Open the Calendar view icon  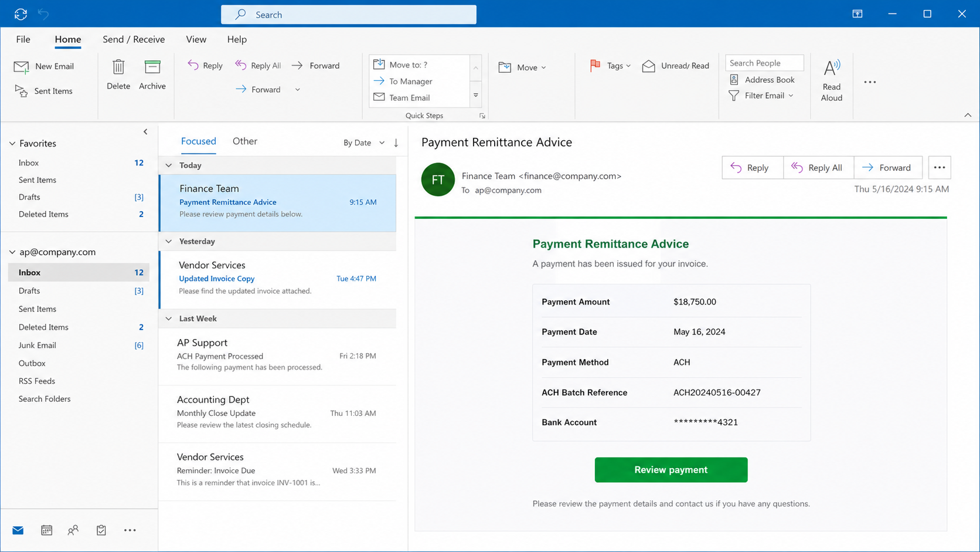tap(47, 530)
